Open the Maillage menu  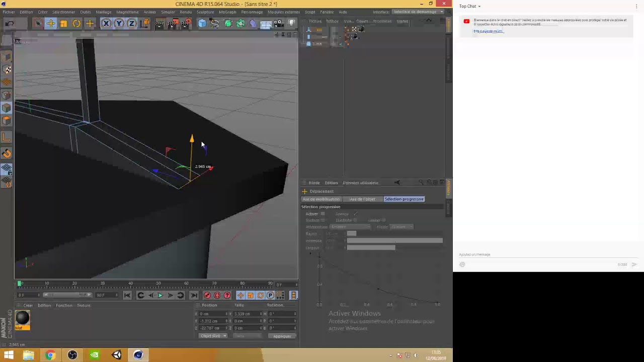tap(104, 12)
